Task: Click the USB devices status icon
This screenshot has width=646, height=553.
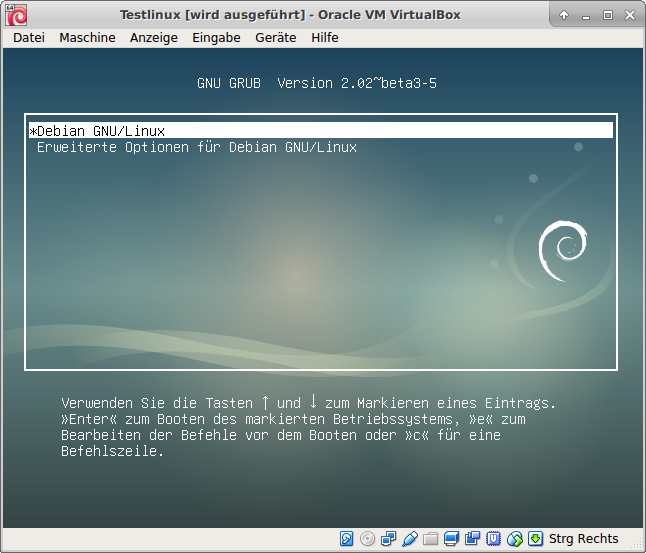Action: [x=410, y=539]
